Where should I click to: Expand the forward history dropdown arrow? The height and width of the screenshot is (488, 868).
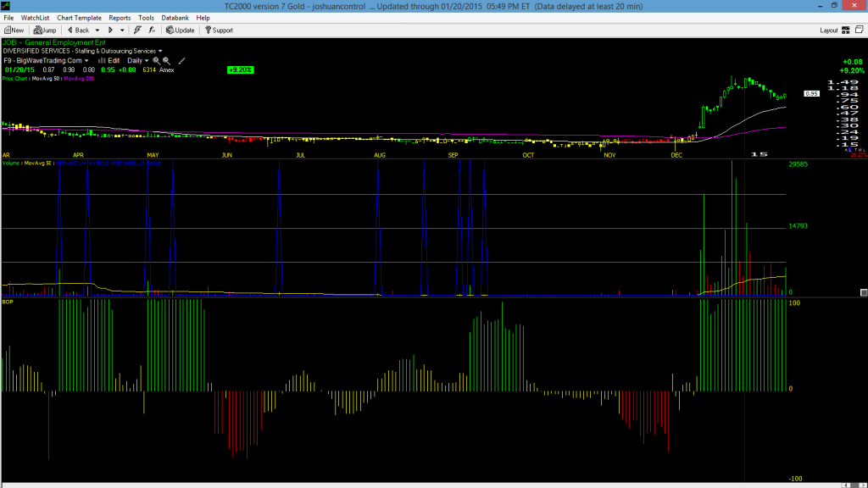point(122,30)
